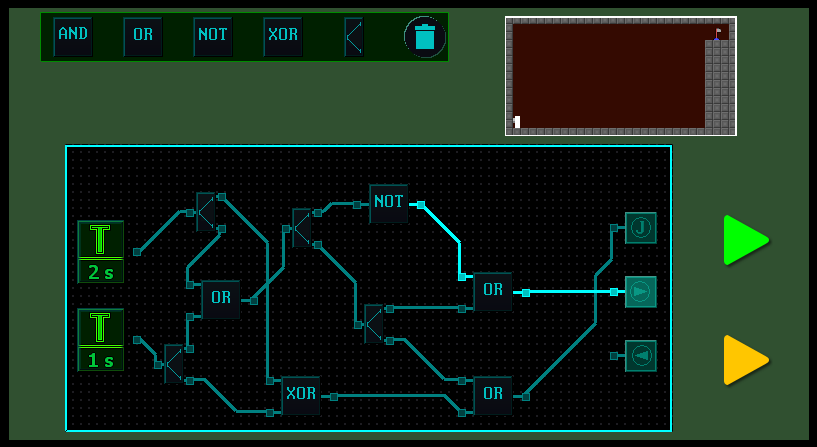The height and width of the screenshot is (447, 817).
Task: Select the splitter nearest the 1s timer
Action: tap(174, 364)
